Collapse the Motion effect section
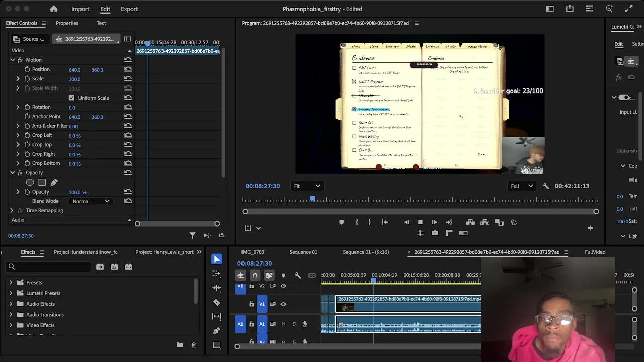This screenshot has width=644, height=362. [13, 60]
